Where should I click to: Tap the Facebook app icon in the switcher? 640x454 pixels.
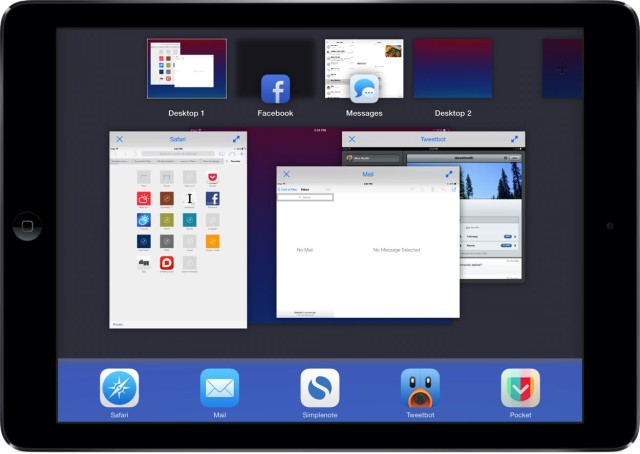[x=276, y=89]
